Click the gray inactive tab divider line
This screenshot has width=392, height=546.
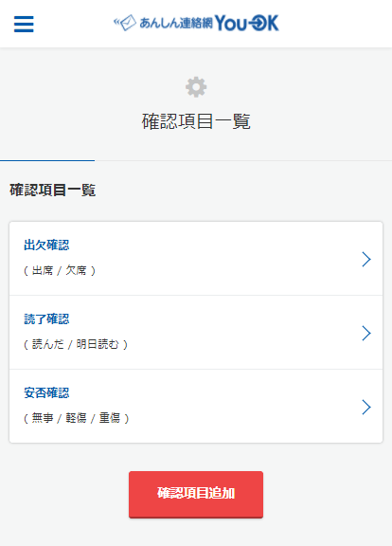pos(243,160)
